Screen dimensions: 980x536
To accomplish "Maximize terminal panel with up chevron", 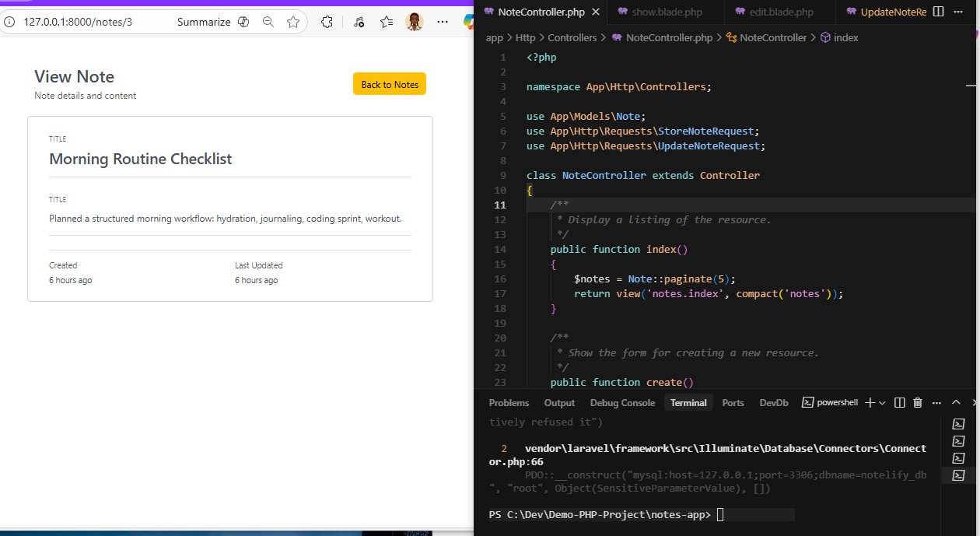I will point(956,402).
